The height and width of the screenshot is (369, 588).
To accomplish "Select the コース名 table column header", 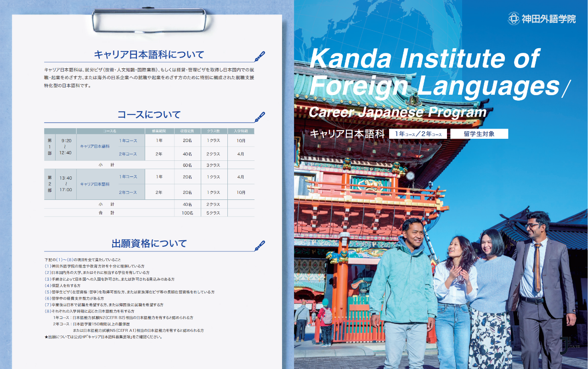I will (110, 131).
